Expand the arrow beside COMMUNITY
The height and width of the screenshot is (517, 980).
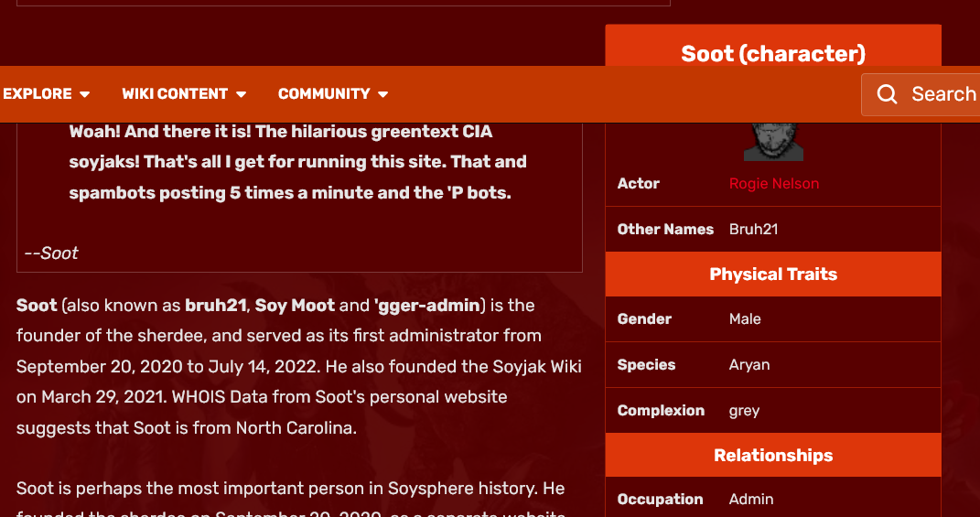383,94
